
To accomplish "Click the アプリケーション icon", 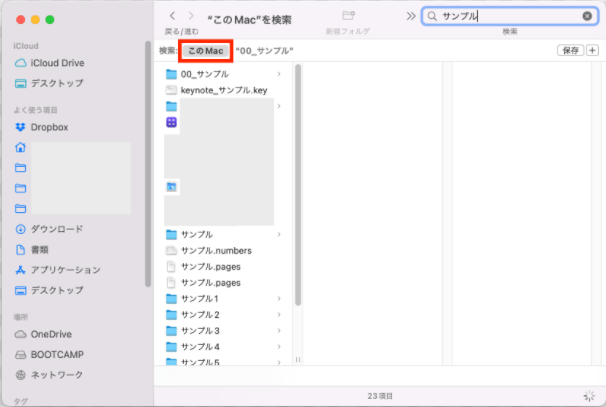I will 20,270.
